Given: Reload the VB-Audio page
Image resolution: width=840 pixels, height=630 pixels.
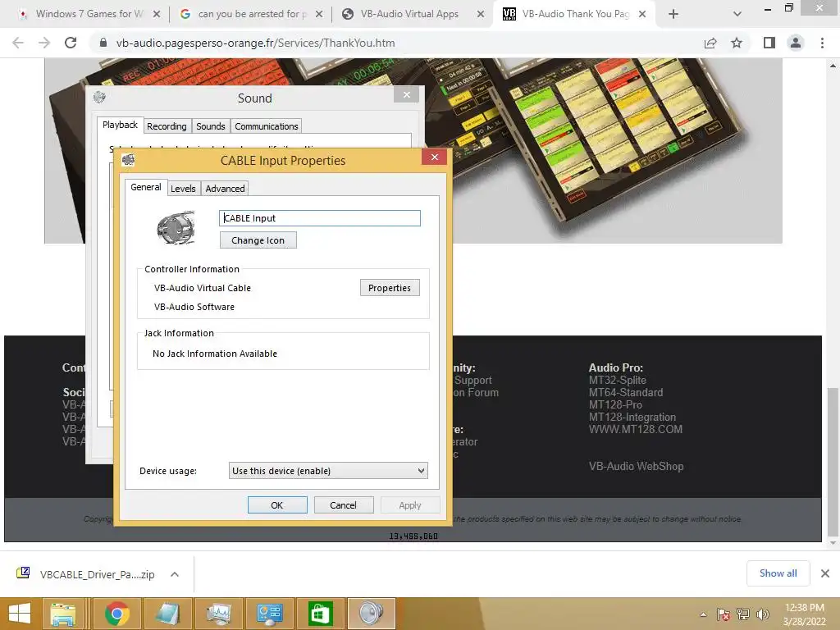Looking at the screenshot, I should [x=71, y=43].
